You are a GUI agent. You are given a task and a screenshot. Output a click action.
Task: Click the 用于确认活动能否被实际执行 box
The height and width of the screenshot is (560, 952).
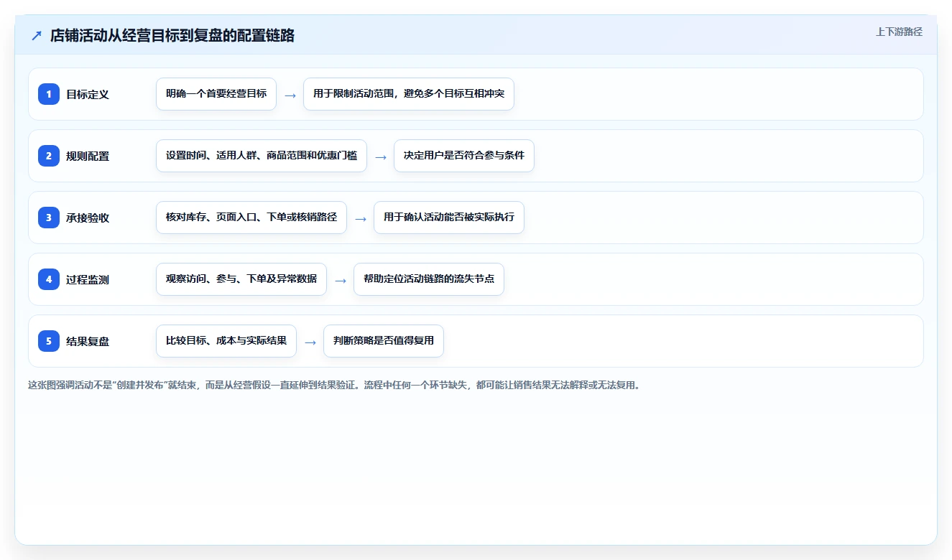click(x=449, y=218)
